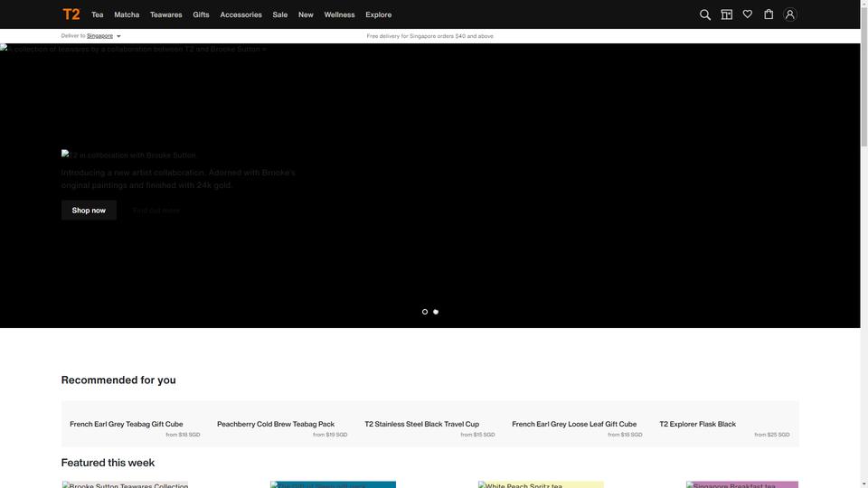Click the White Peach Spritz tea thumbnail
Image resolution: width=868 pixels, height=488 pixels.
[541, 484]
